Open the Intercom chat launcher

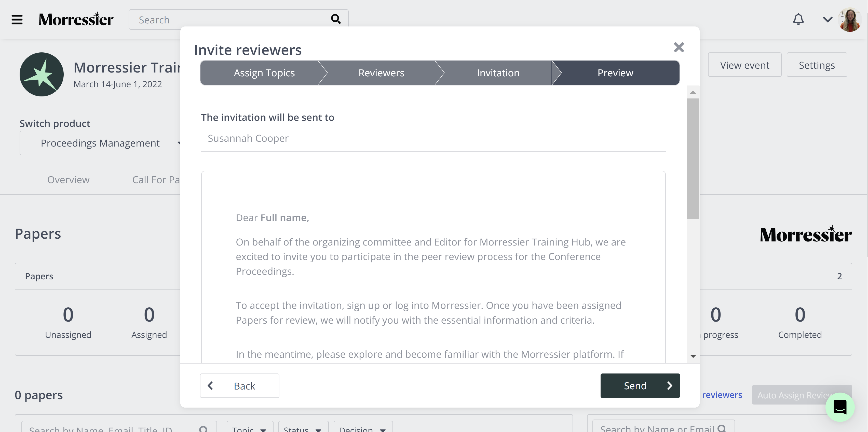(x=840, y=407)
